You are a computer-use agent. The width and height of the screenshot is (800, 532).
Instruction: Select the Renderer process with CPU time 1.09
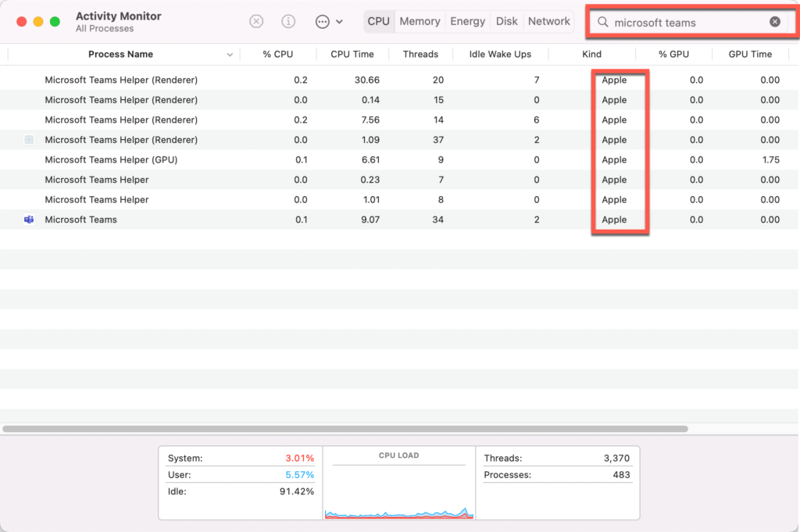coord(121,140)
